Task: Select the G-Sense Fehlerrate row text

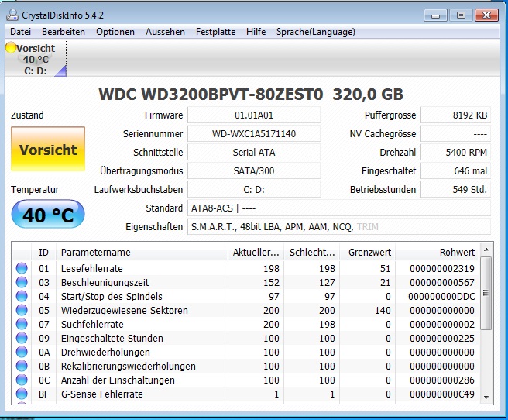Action: [101, 394]
